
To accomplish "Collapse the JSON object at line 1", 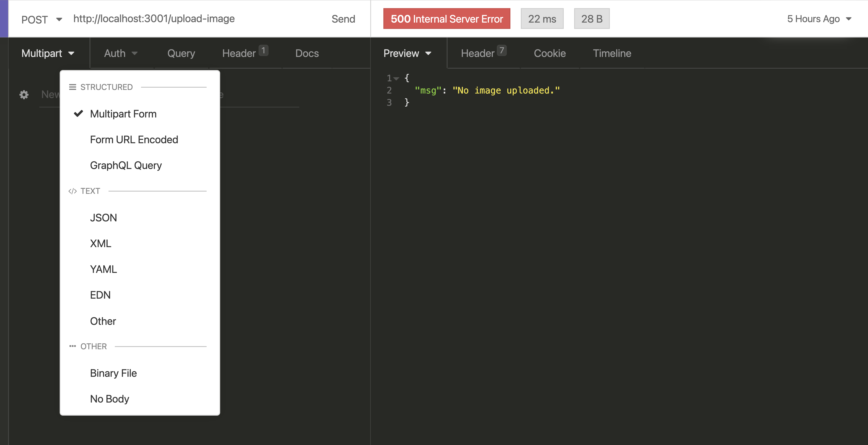I will (x=397, y=78).
